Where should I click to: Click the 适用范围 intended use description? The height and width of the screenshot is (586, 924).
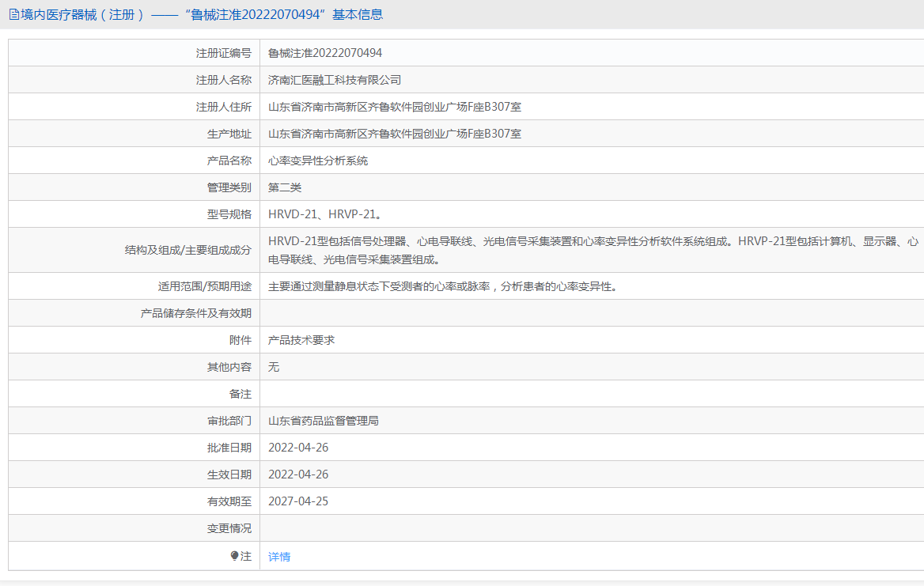pyautogui.click(x=442, y=287)
